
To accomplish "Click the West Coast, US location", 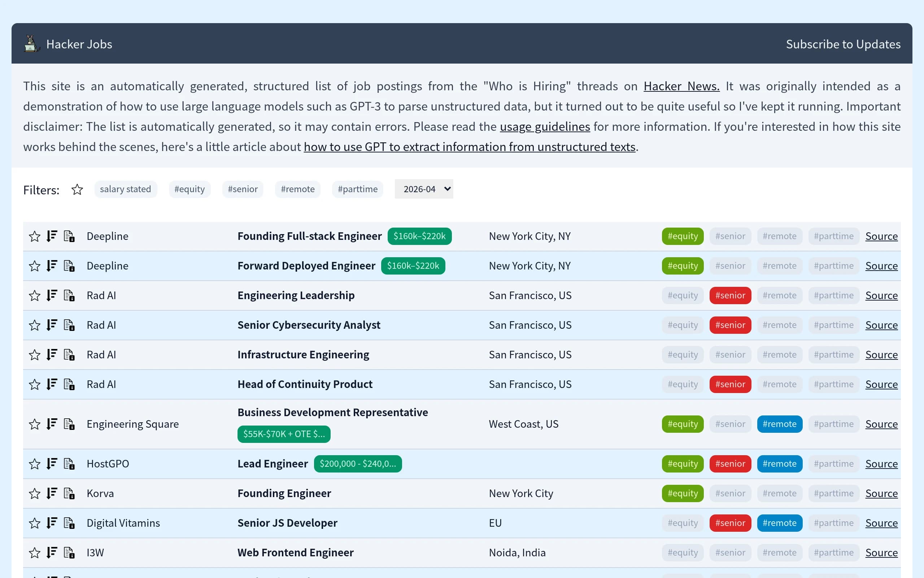I will click(523, 424).
